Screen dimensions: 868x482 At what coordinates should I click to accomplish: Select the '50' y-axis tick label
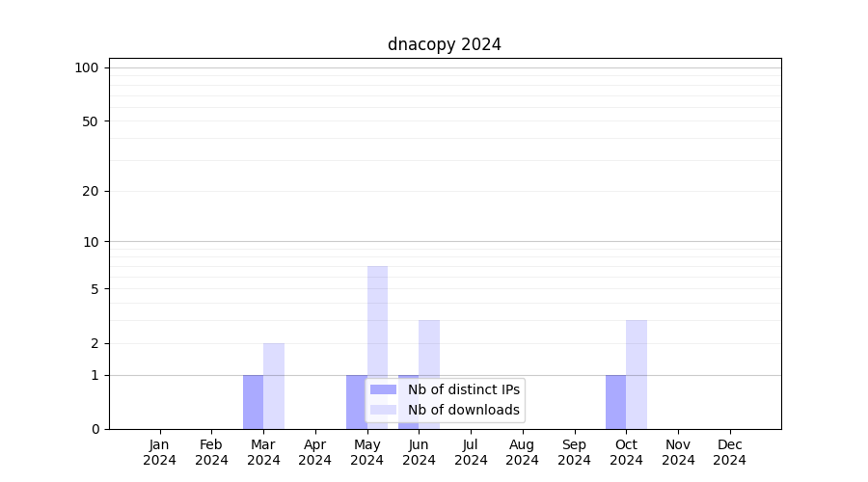point(90,121)
